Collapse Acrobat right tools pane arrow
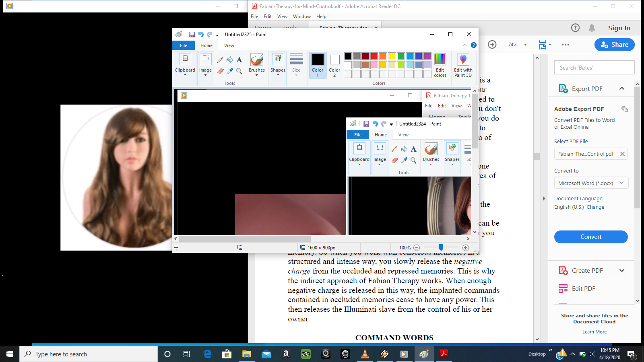Screen dimensions: 644x362 (544, 198)
